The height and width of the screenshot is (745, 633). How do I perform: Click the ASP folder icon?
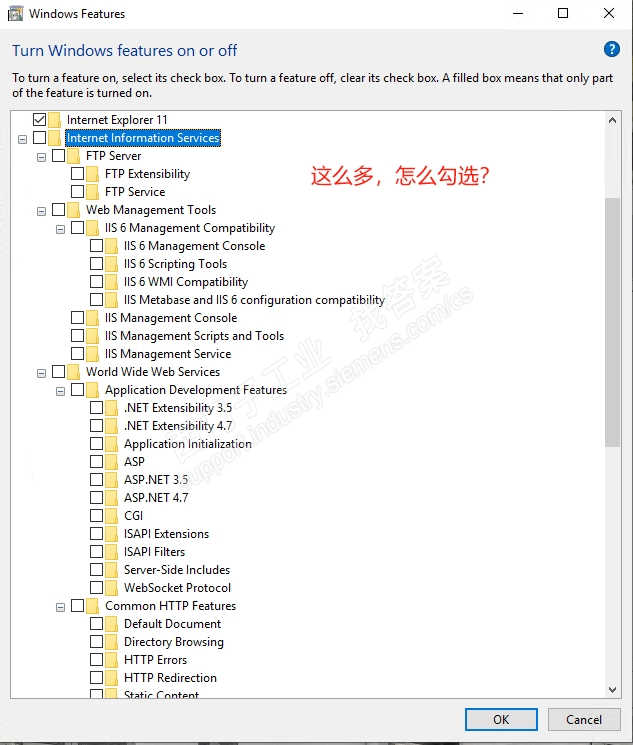(112, 462)
